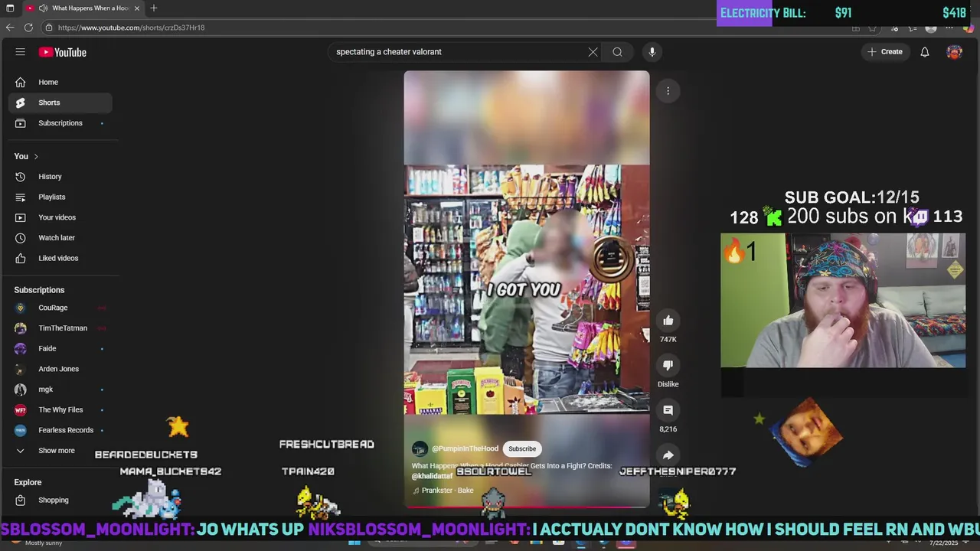Open Liked videos in the sidebar

(x=60, y=258)
